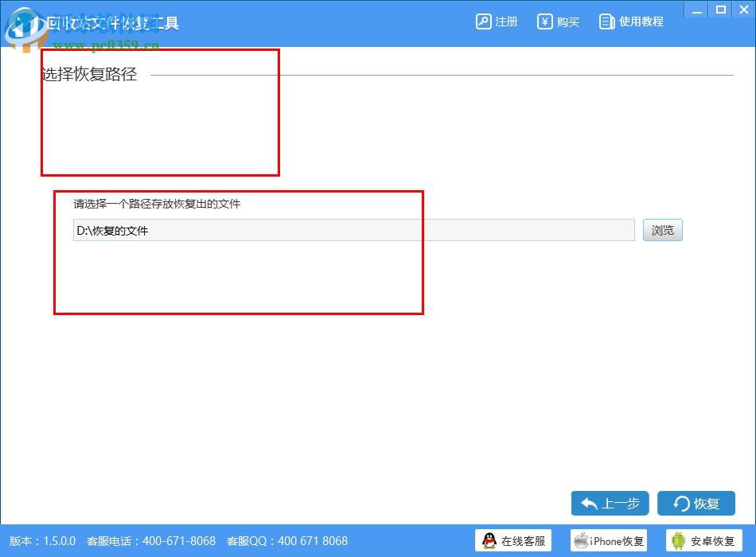The width and height of the screenshot is (756, 557).
Task: Click the 使用教程 document icon
Action: click(x=606, y=21)
